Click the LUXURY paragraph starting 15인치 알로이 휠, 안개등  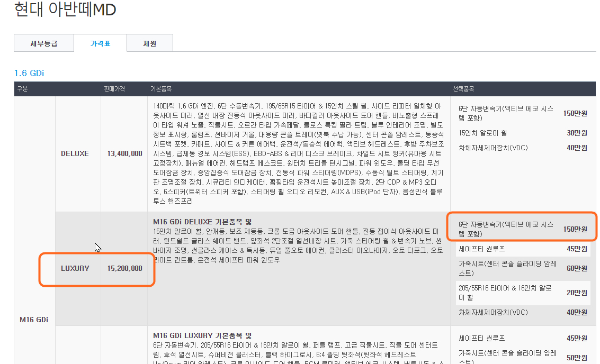click(298, 245)
